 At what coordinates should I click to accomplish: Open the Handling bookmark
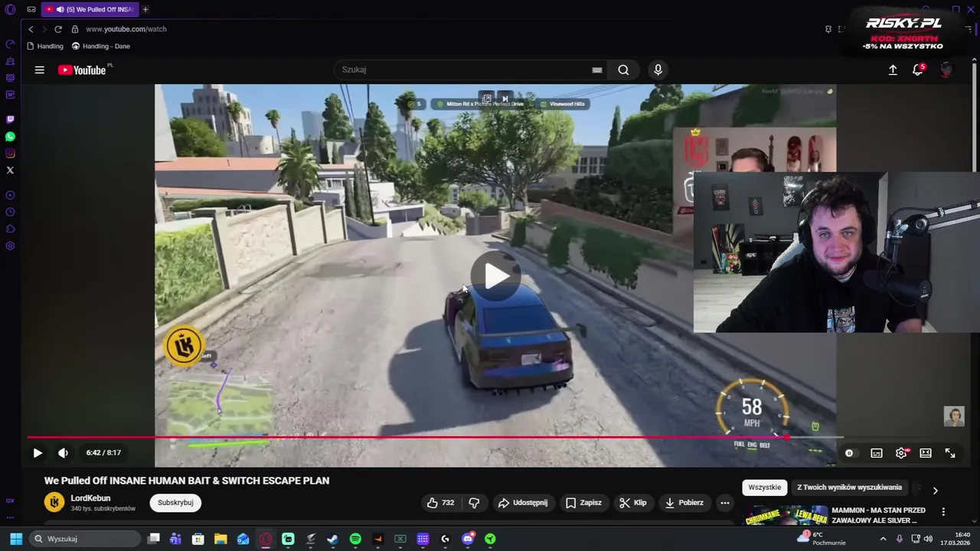[45, 46]
